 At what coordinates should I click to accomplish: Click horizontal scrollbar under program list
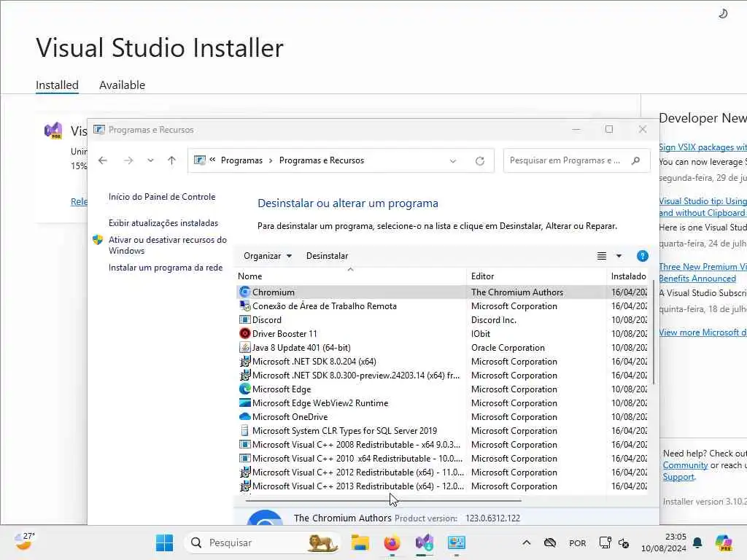383,500
